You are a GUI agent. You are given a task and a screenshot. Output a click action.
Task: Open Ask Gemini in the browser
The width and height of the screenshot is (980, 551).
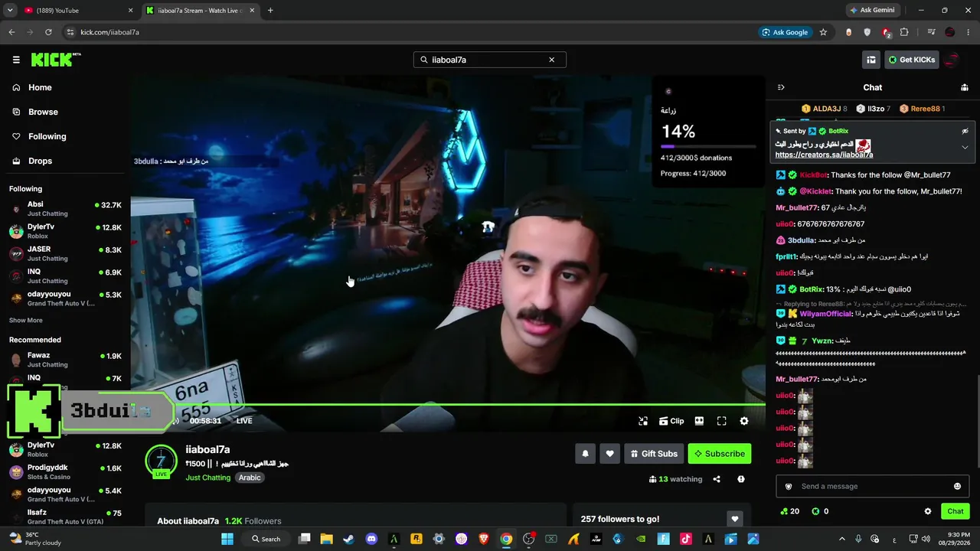coord(872,11)
